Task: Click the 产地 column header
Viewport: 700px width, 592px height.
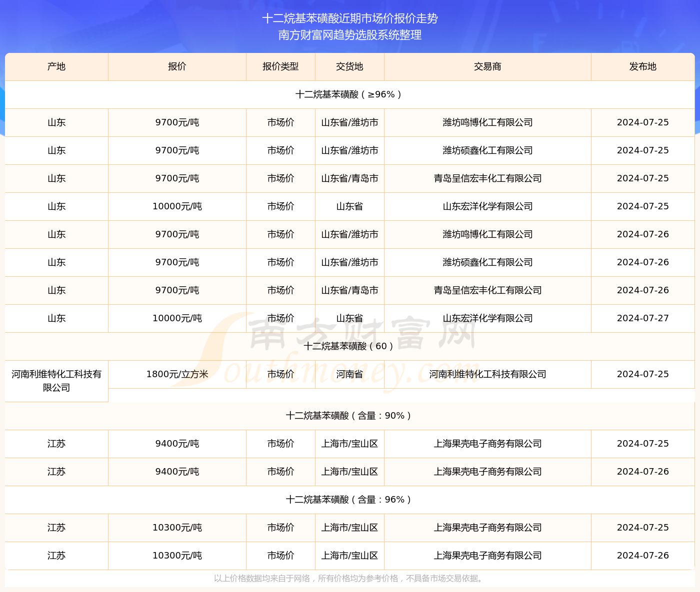Action: (x=56, y=66)
